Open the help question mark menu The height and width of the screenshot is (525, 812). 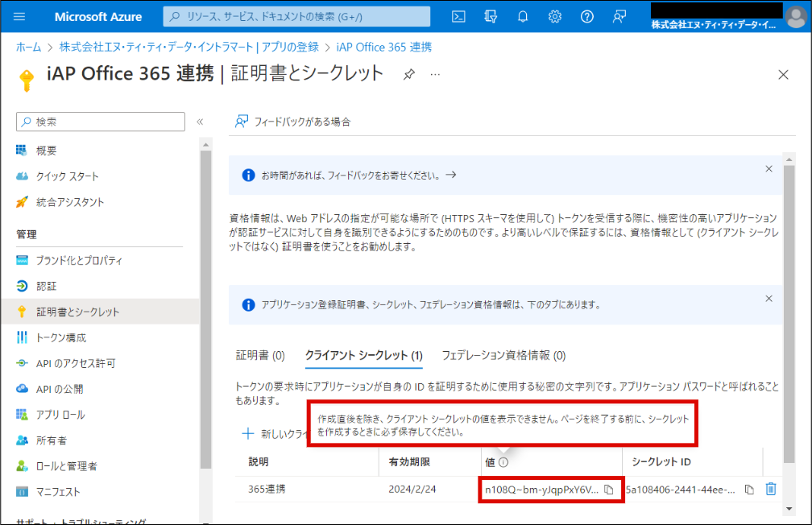(587, 16)
